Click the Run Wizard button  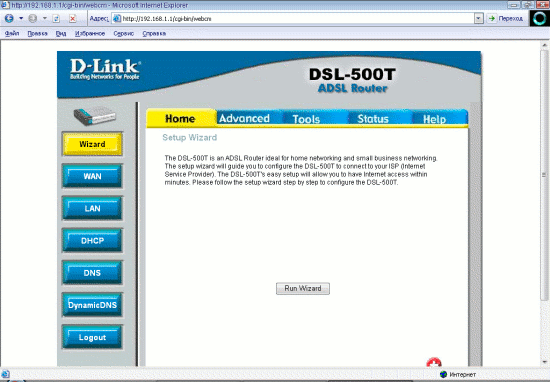pos(303,288)
